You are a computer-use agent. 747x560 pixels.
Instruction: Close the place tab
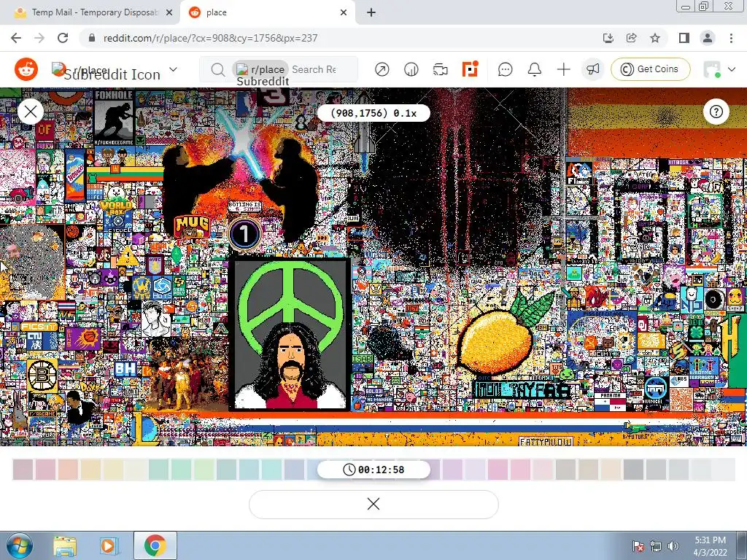344,13
